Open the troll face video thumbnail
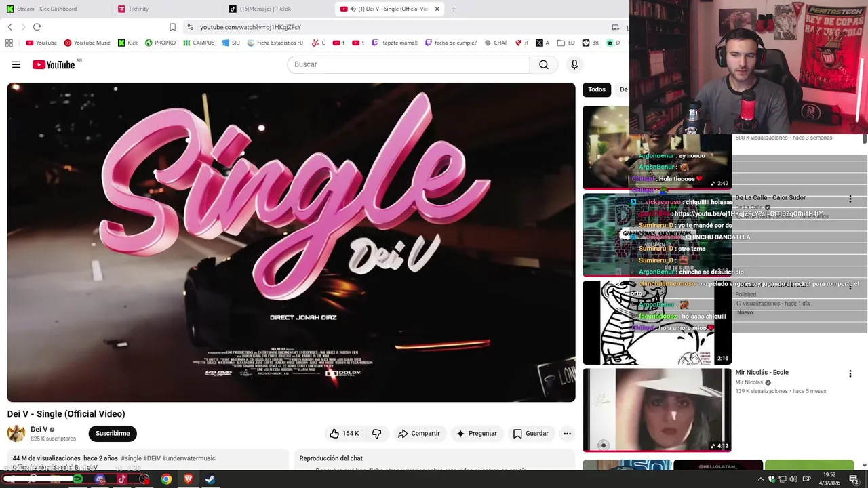Viewport: 868px width, 488px height. [656, 323]
